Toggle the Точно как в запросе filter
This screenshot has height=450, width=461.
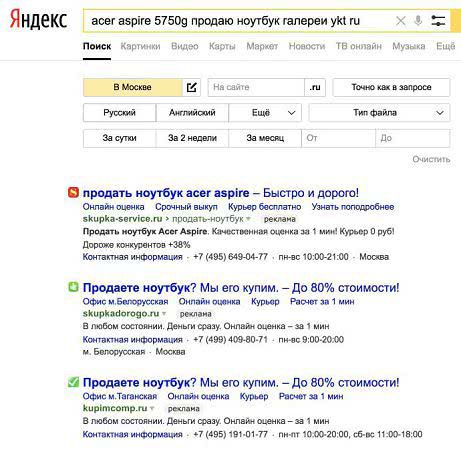(x=391, y=87)
